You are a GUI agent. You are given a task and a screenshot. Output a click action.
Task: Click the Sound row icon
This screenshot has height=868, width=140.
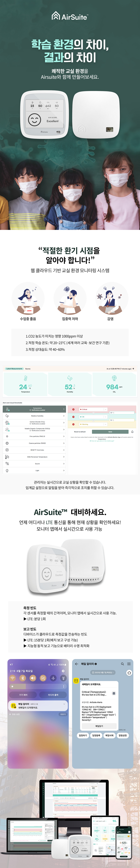7,464
